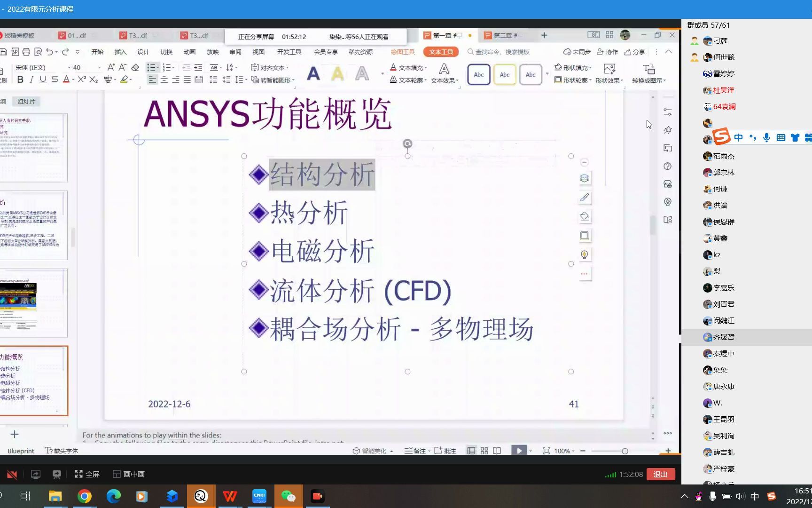The width and height of the screenshot is (812, 508).
Task: Click the 分享 share button
Action: coord(634,52)
